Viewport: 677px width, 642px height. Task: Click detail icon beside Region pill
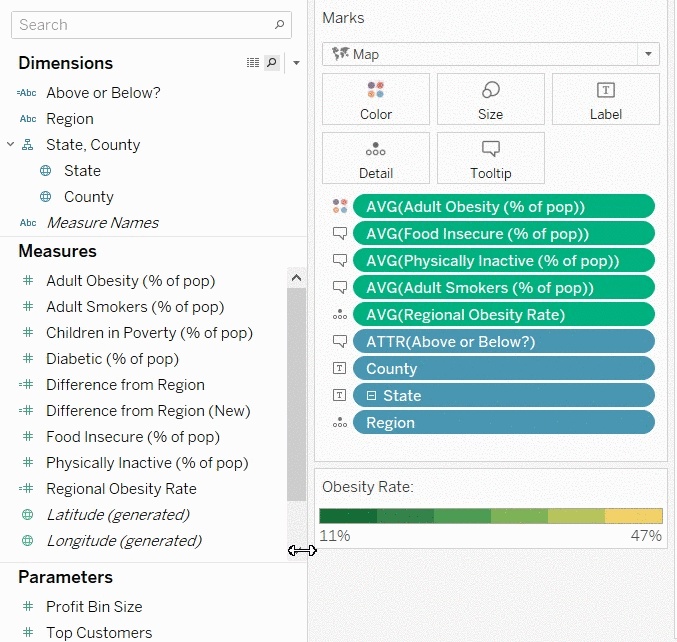[340, 422]
